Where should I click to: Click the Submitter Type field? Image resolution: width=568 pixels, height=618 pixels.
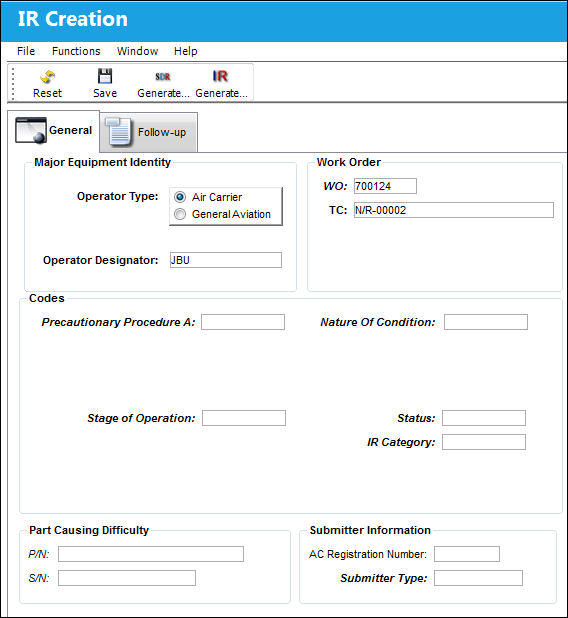click(x=479, y=578)
